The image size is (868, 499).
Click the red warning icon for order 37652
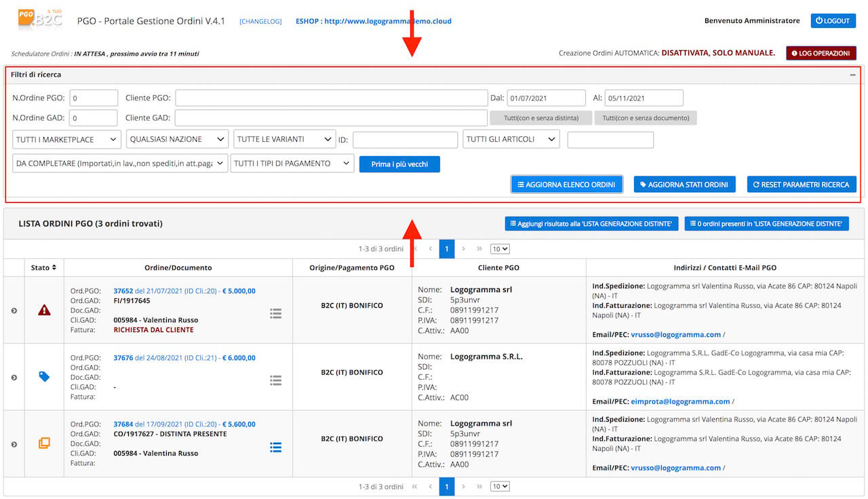[x=44, y=310]
